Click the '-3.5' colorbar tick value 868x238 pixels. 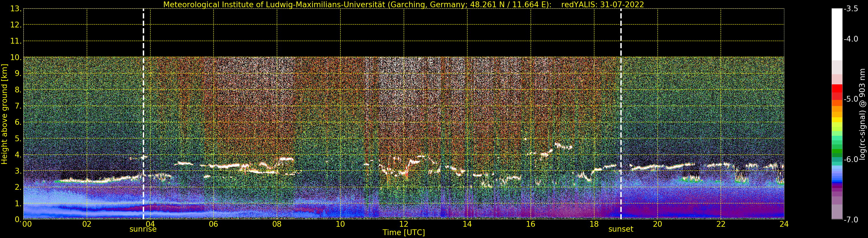[x=851, y=9]
